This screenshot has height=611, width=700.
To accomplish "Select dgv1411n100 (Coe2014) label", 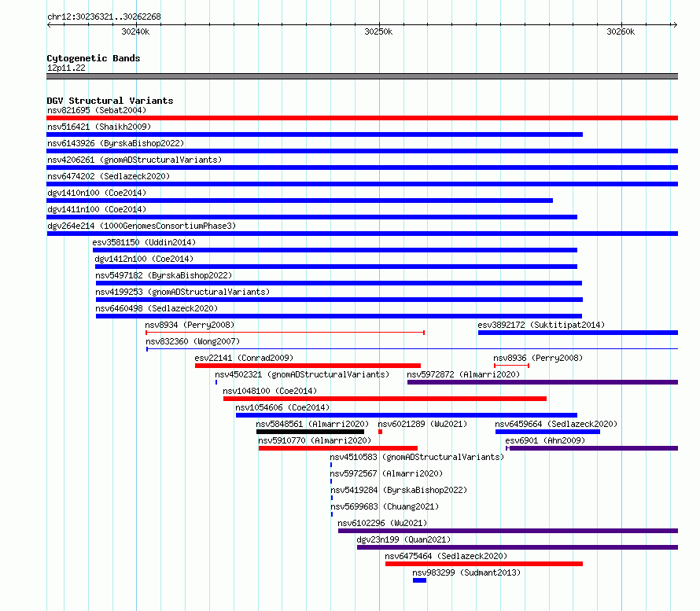I will (x=97, y=209).
